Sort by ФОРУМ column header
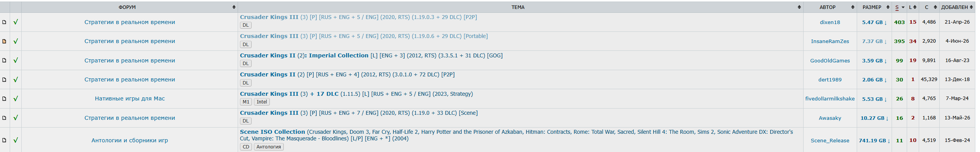Viewport: 980px width, 152px height. pos(127,7)
